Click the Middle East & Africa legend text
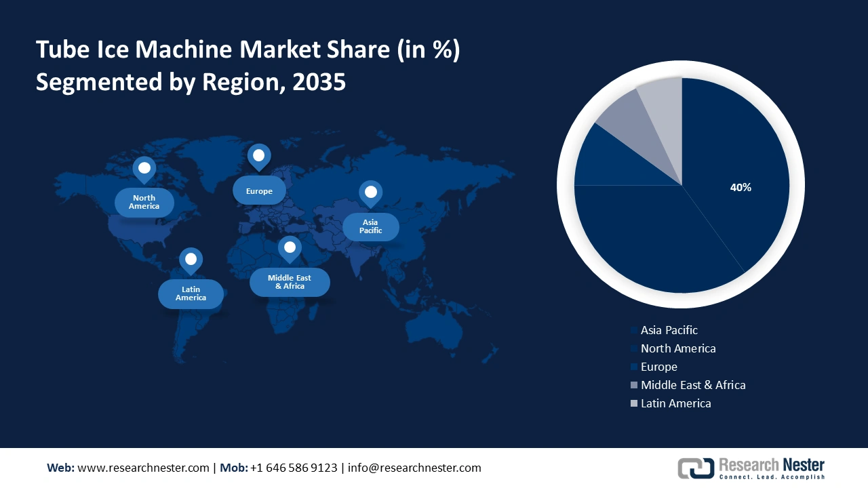The image size is (868, 488). (693, 385)
